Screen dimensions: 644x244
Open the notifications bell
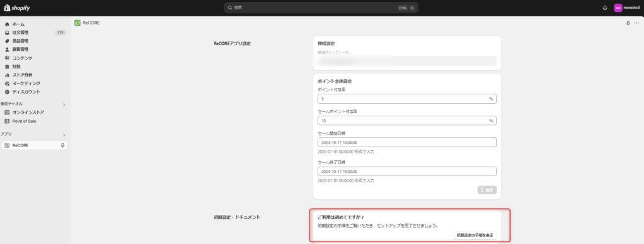tap(605, 8)
